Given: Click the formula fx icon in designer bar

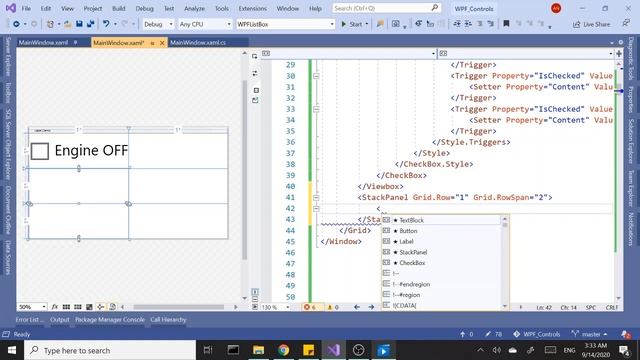Looking at the screenshot, I should [x=55, y=307].
